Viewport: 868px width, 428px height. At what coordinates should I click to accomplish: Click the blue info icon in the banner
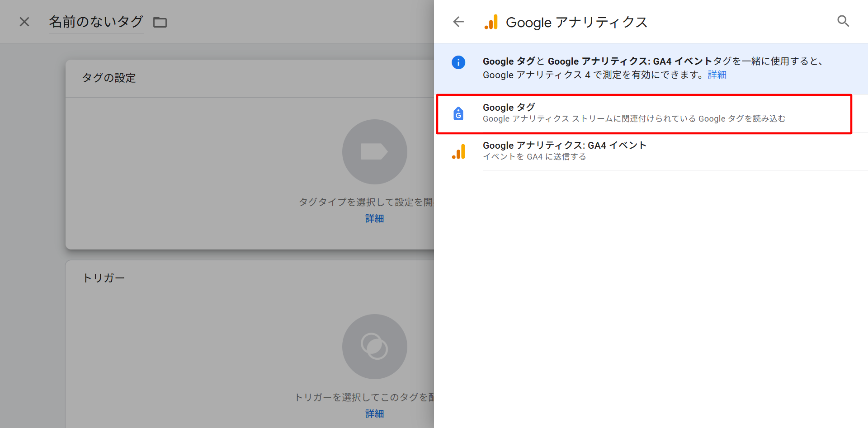point(458,62)
